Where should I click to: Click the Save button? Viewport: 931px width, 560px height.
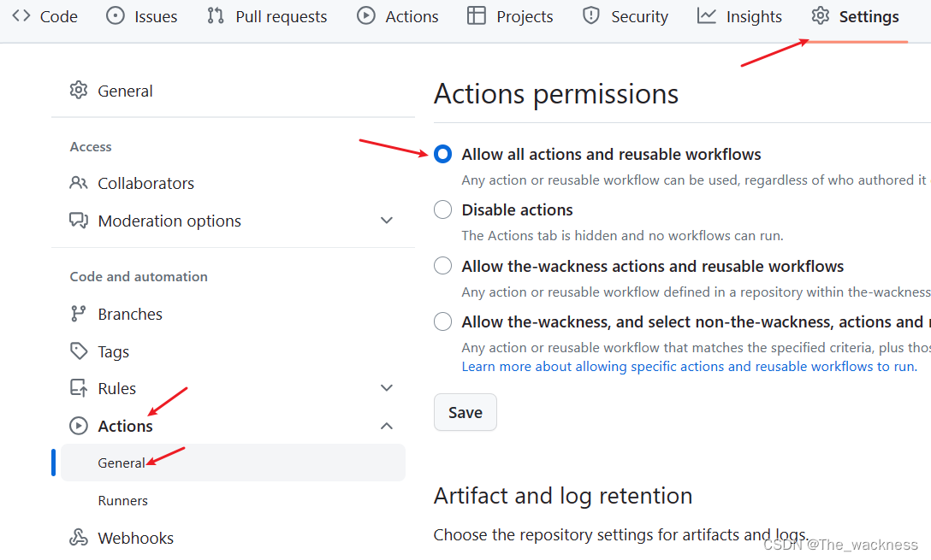pos(465,412)
